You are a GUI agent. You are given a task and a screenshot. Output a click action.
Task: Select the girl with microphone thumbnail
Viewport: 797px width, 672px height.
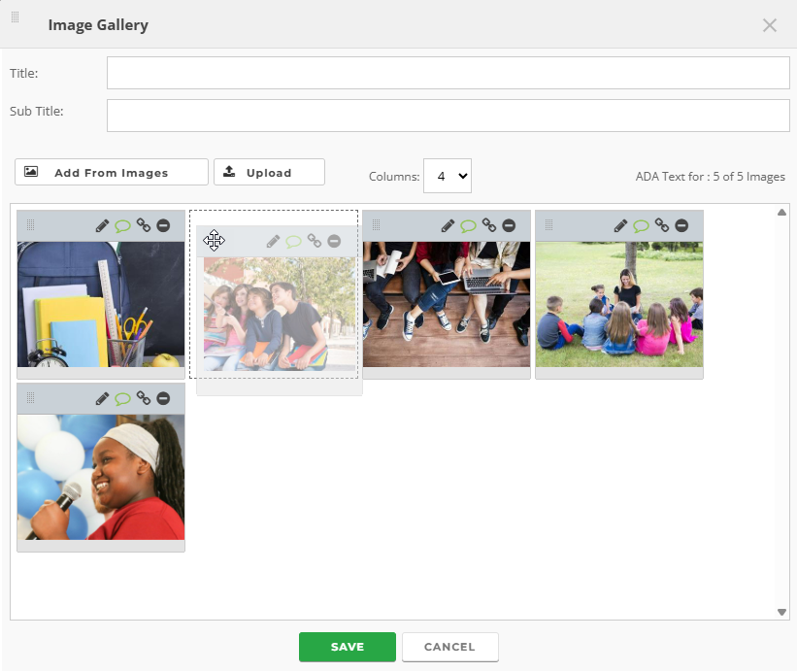[101, 477]
